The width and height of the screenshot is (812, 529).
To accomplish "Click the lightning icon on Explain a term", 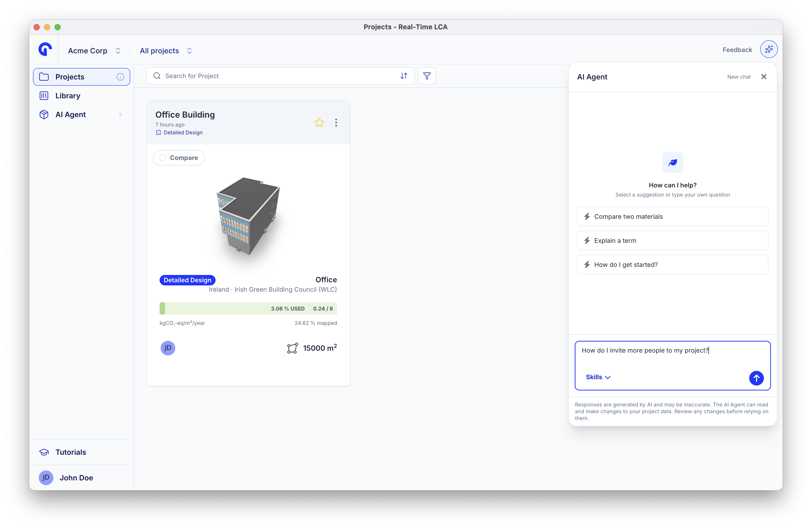I will point(587,241).
